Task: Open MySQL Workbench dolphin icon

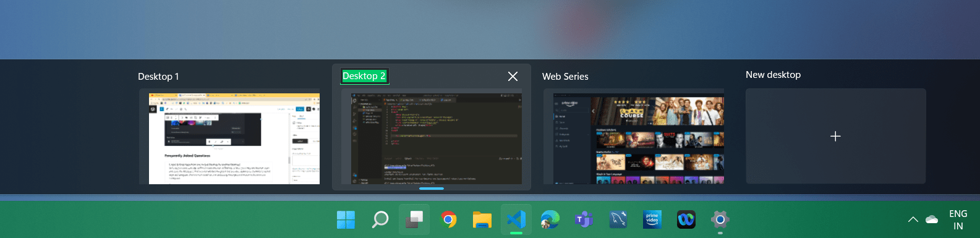Action: tap(618, 219)
